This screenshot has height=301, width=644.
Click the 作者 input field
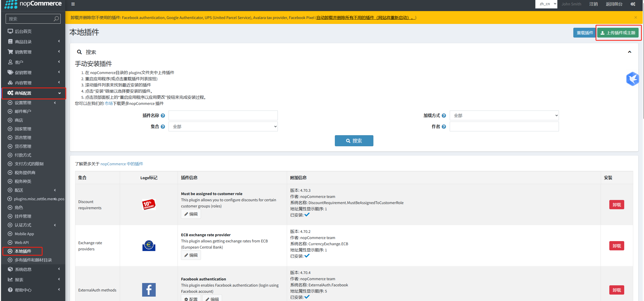click(504, 126)
